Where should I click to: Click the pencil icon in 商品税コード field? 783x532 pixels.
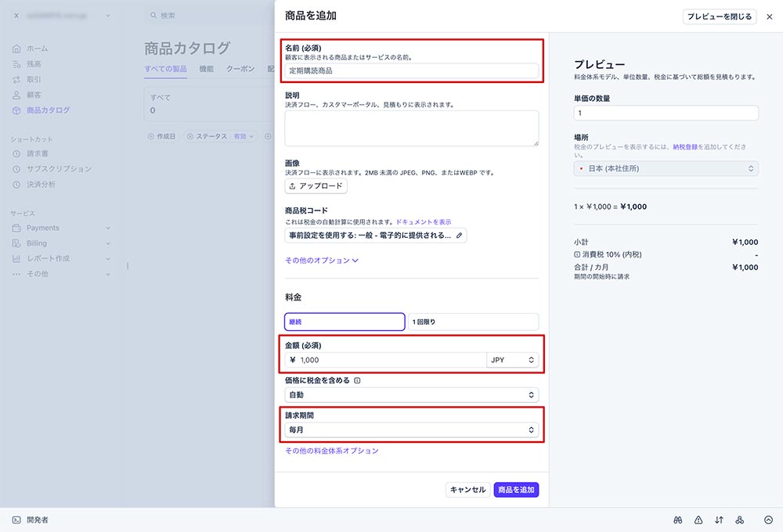[x=459, y=235]
